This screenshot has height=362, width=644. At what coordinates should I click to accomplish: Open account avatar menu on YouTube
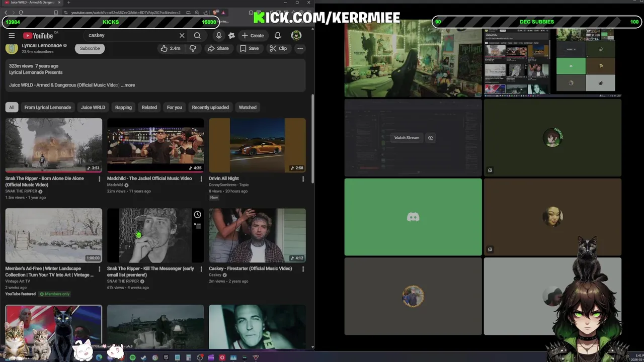pos(296,35)
